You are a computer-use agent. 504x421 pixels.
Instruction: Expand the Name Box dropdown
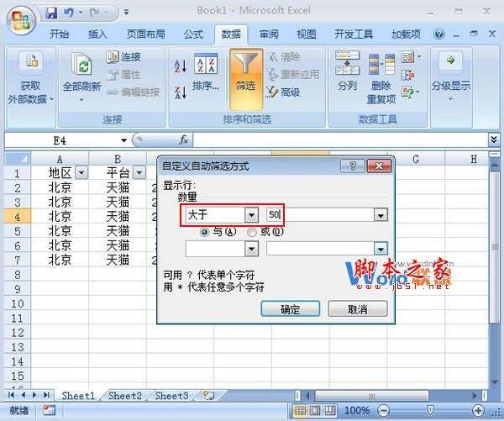[x=123, y=140]
